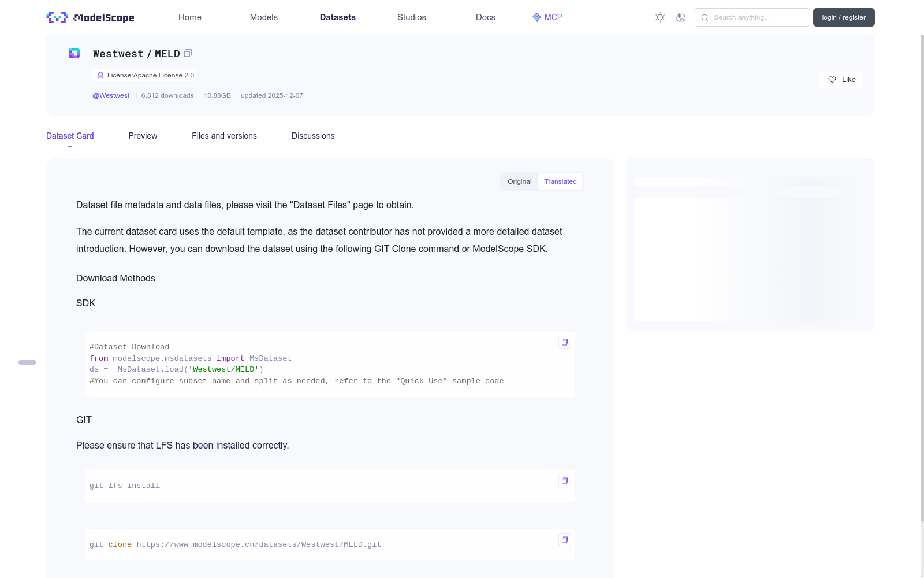Switch to the Preview tab

click(143, 136)
